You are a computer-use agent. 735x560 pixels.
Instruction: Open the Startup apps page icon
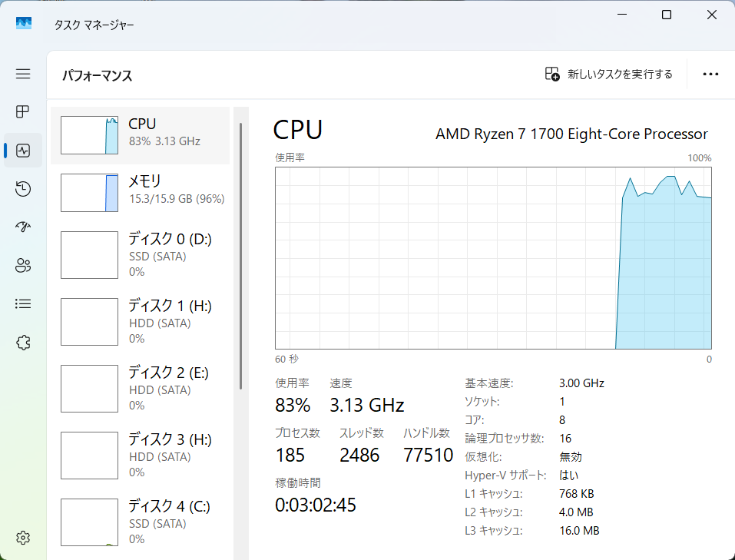tap(23, 227)
